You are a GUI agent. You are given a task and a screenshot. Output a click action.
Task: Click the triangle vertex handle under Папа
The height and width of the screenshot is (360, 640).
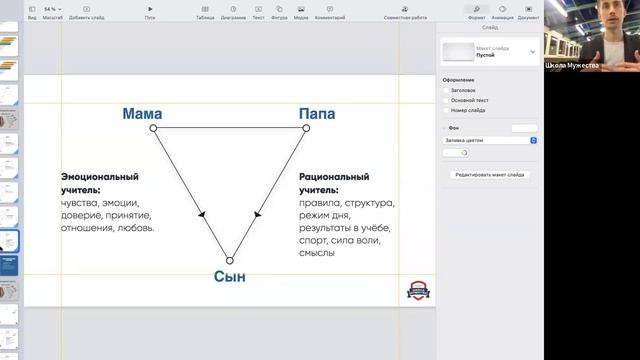[306, 128]
